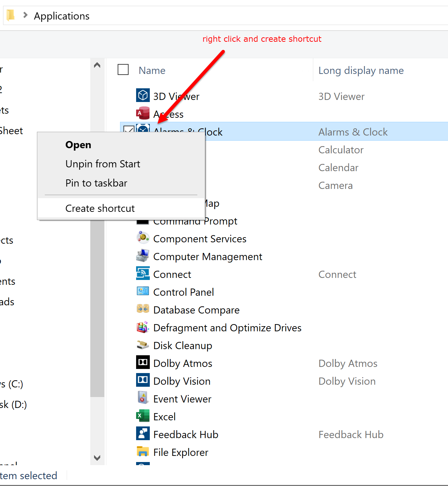Expand the breadcrumb chevron beside the folder icon
Image resolution: width=448 pixels, height=486 pixels.
click(25, 15)
